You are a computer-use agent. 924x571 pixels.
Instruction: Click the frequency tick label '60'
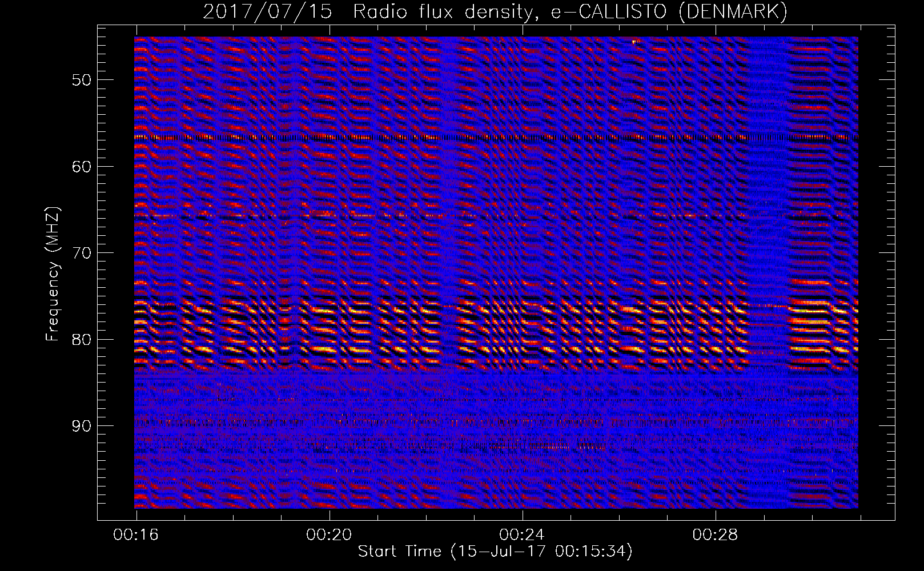82,167
